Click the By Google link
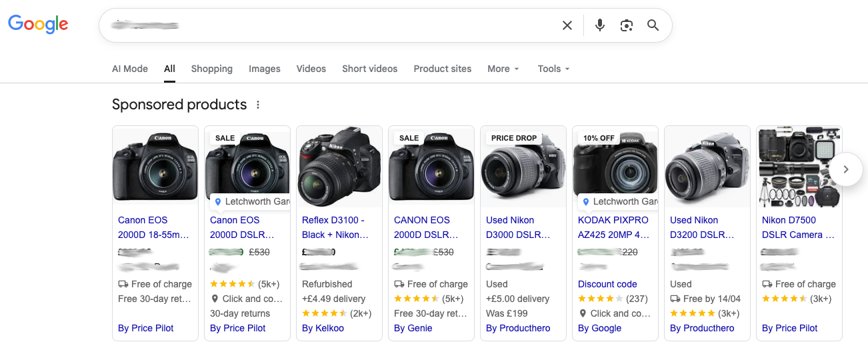The height and width of the screenshot is (356, 868). pyautogui.click(x=600, y=328)
